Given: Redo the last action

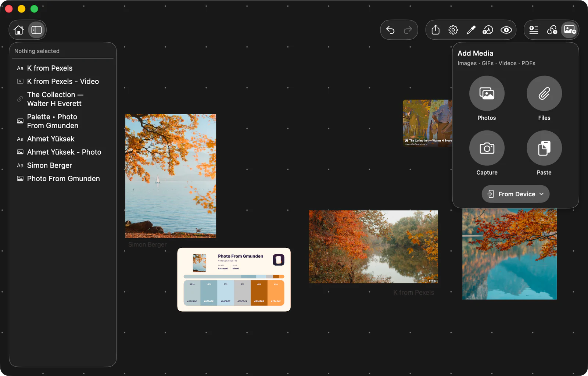Looking at the screenshot, I should point(408,30).
